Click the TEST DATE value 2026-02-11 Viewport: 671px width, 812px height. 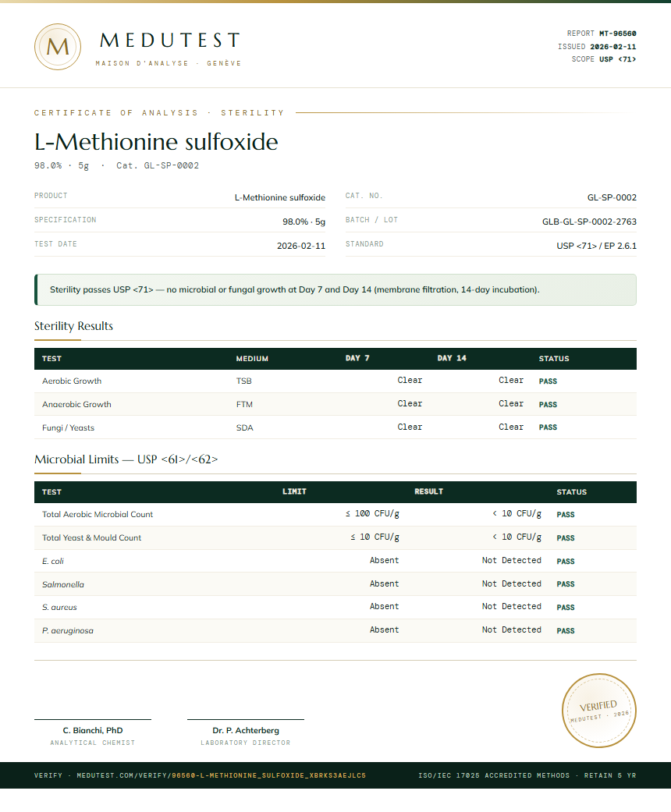coord(301,246)
